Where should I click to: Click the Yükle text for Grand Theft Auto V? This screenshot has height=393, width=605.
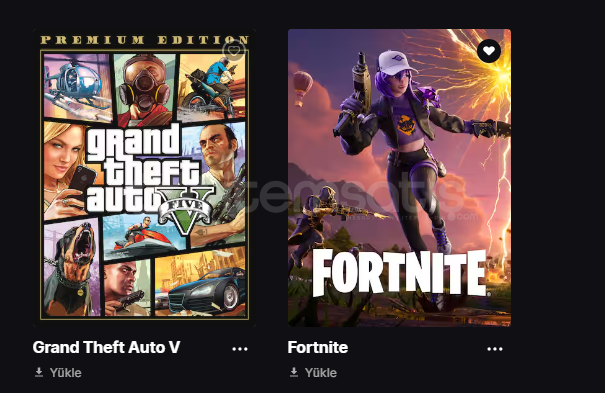[66, 373]
